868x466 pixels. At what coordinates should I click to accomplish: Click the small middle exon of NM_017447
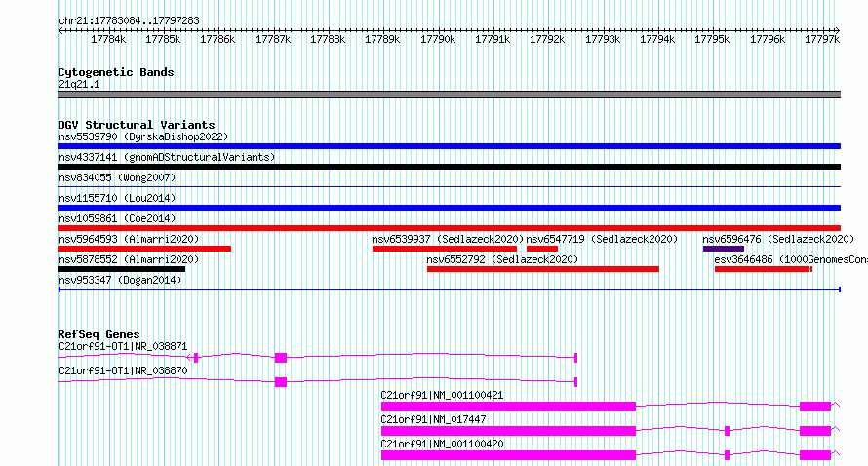(x=727, y=431)
